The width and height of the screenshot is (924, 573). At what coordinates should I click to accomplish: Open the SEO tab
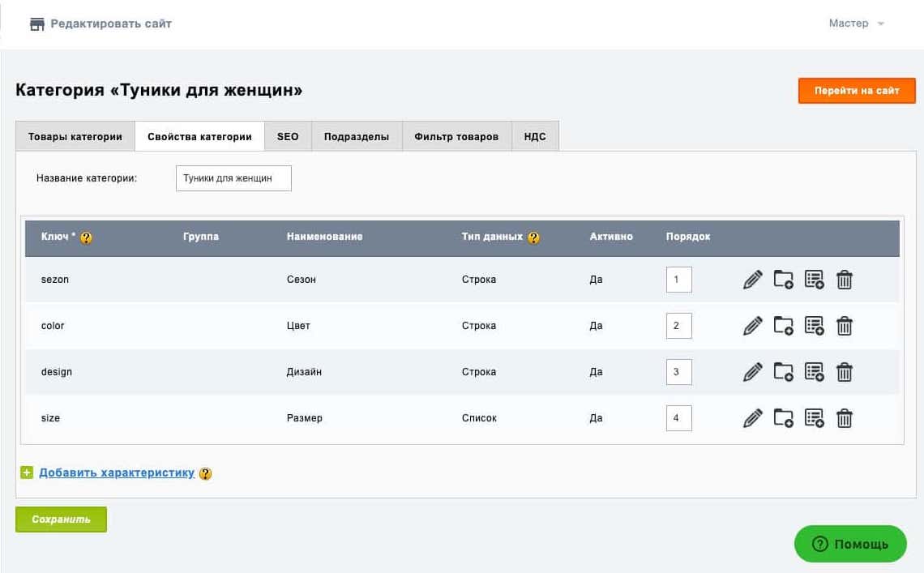(x=289, y=136)
